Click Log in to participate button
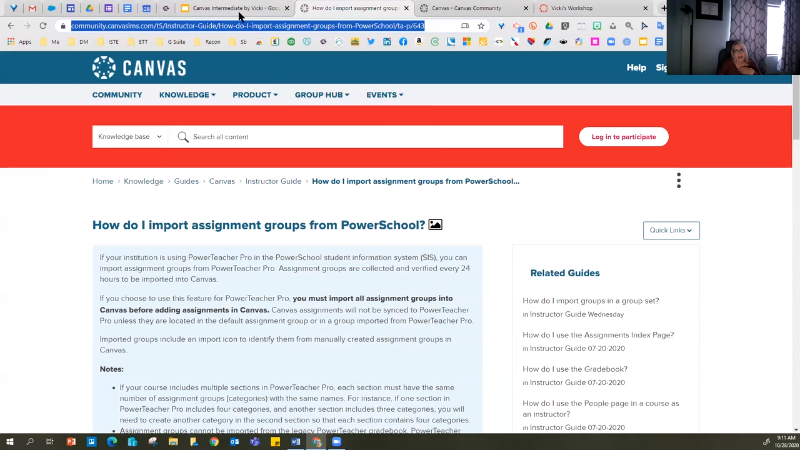This screenshot has height=450, width=800. 623,137
